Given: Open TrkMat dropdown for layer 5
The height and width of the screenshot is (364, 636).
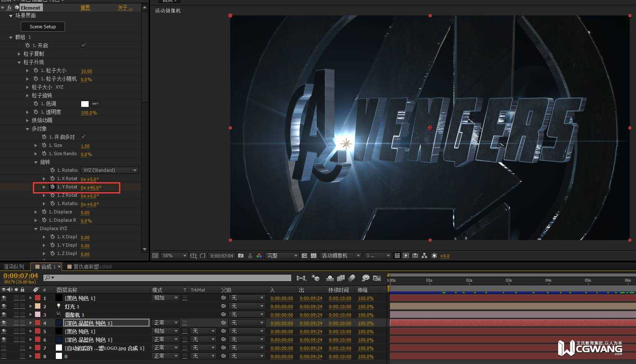Looking at the screenshot, I should pos(203,331).
